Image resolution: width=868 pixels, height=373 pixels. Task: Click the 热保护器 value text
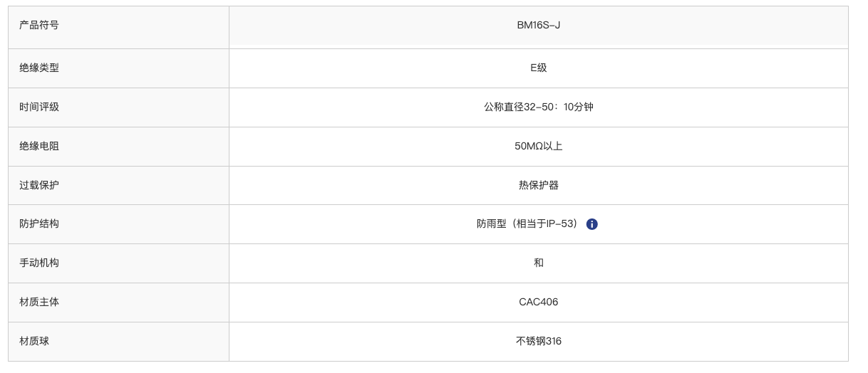click(x=539, y=185)
